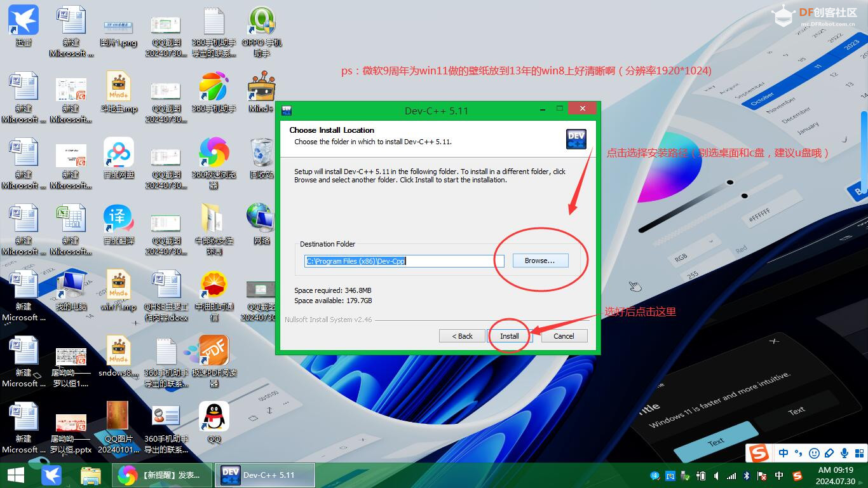The image size is (868, 488).
Task: Select the QHSE主要工作内容.docx file
Action: [166, 295]
